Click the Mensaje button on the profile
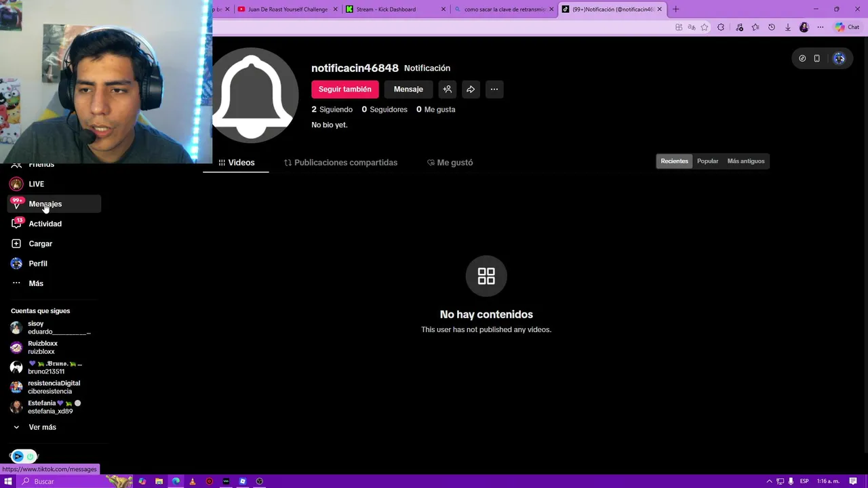 coord(408,89)
